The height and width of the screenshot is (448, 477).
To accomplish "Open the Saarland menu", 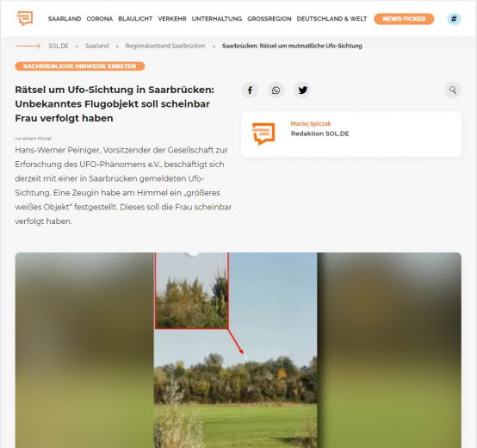I will click(65, 19).
